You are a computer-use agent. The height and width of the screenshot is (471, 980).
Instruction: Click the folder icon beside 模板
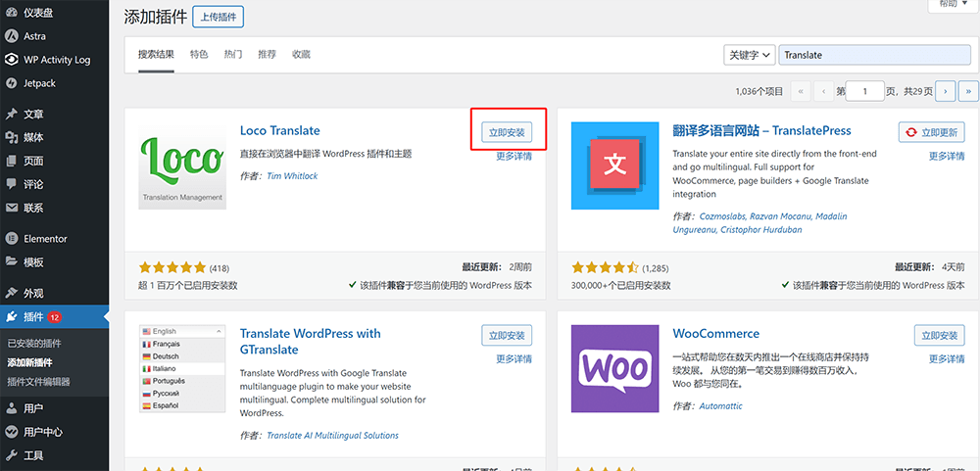(11, 262)
